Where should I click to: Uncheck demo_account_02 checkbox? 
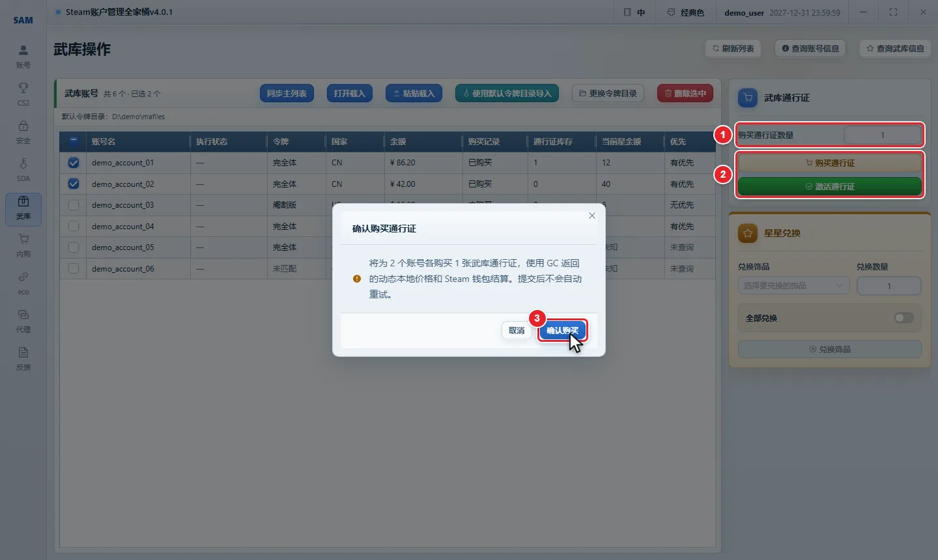point(74,184)
